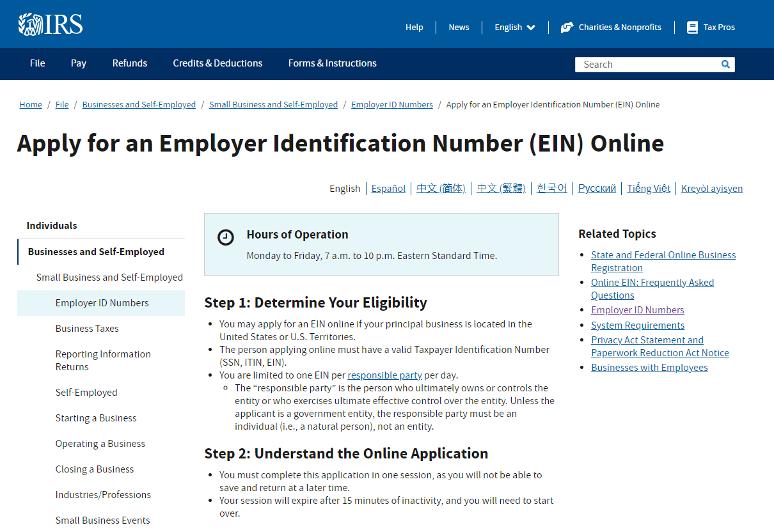The image size is (774, 532).
Task: Select Employer ID Numbers sidebar item
Action: pos(102,303)
